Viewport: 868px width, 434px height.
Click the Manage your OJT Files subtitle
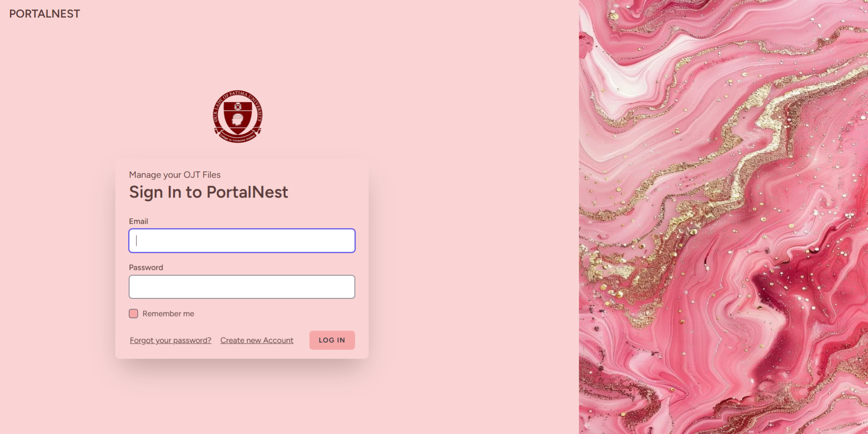[175, 175]
